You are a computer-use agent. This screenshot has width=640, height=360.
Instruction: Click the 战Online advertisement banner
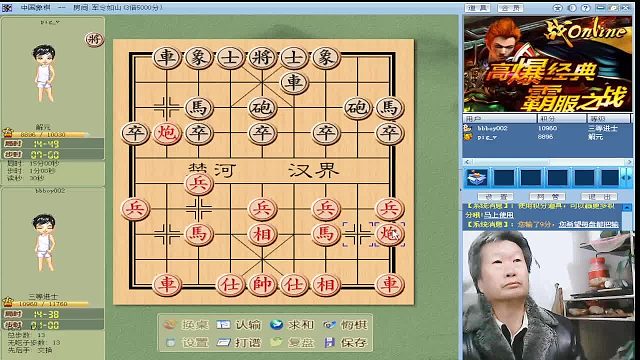(x=548, y=64)
